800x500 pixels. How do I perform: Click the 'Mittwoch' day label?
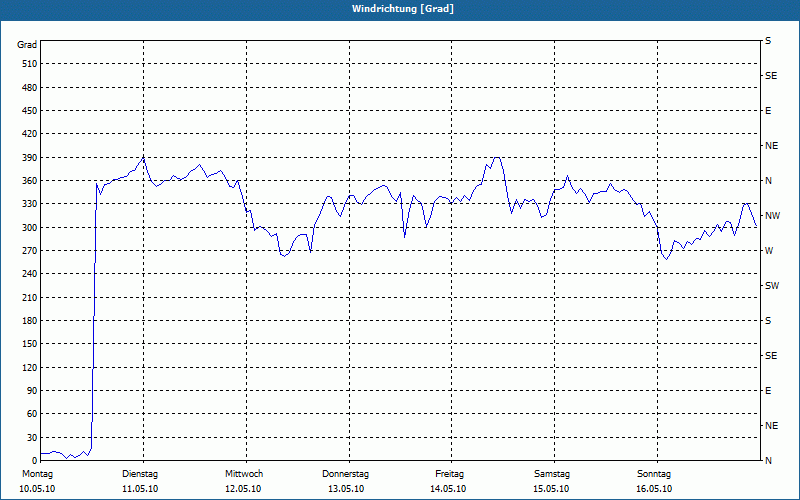pyautogui.click(x=244, y=474)
